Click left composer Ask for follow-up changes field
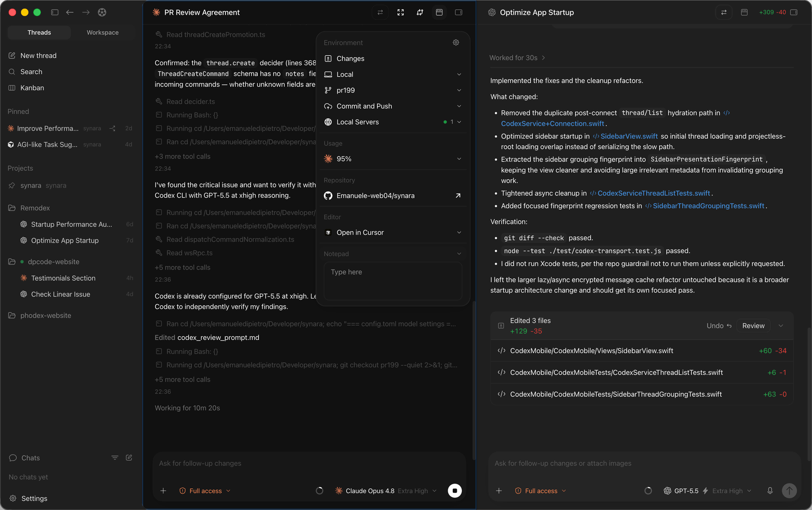This screenshot has width=812, height=510. tap(309, 463)
